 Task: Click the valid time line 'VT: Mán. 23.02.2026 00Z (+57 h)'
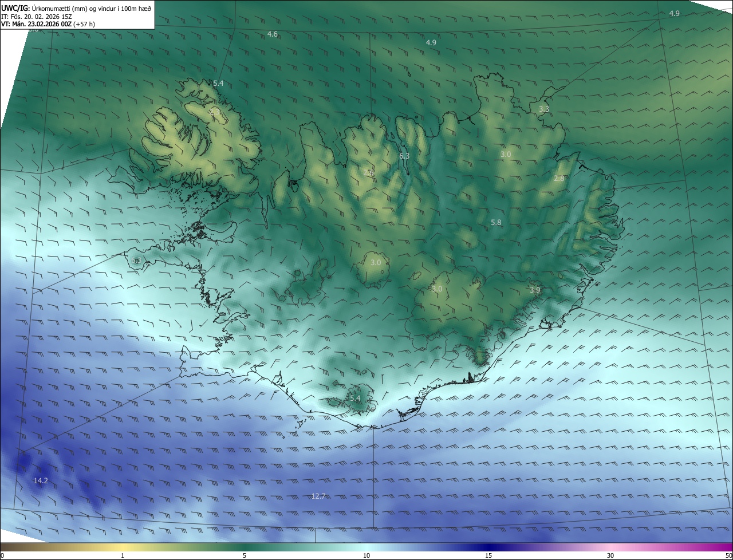pos(48,24)
